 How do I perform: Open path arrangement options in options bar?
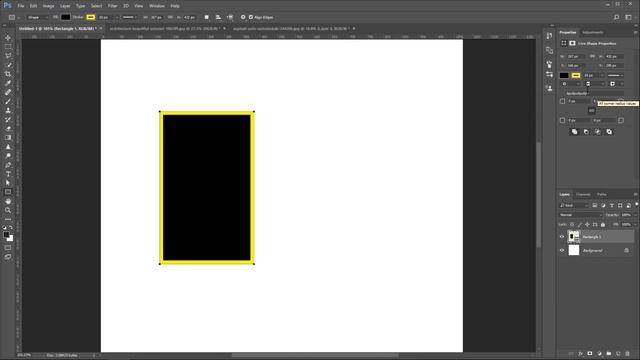(230, 17)
